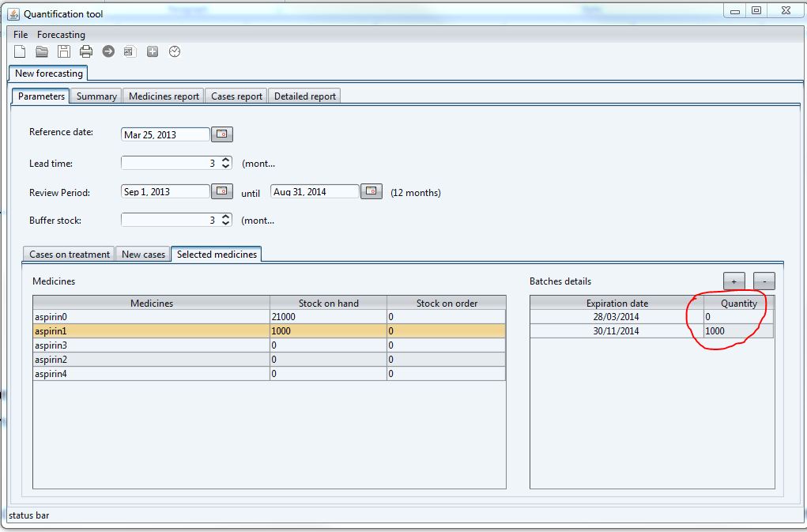Click the Quantity column header
This screenshot has width=807, height=532.
tap(738, 303)
